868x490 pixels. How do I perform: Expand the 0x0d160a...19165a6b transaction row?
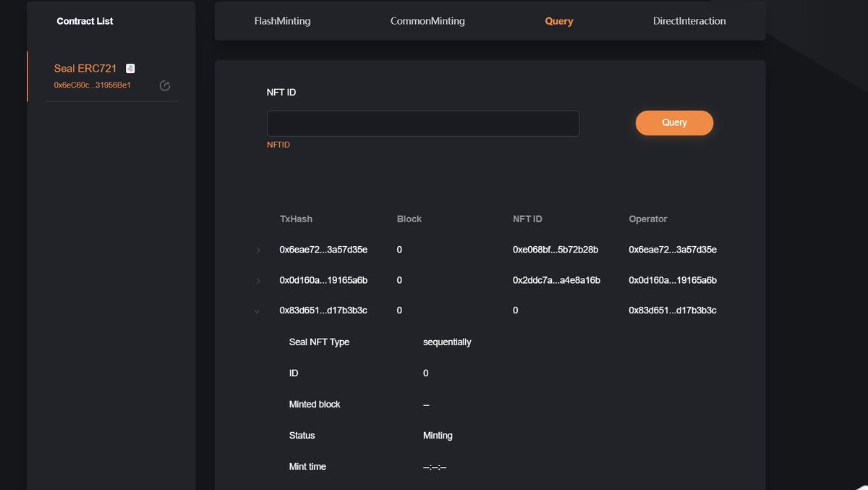258,280
